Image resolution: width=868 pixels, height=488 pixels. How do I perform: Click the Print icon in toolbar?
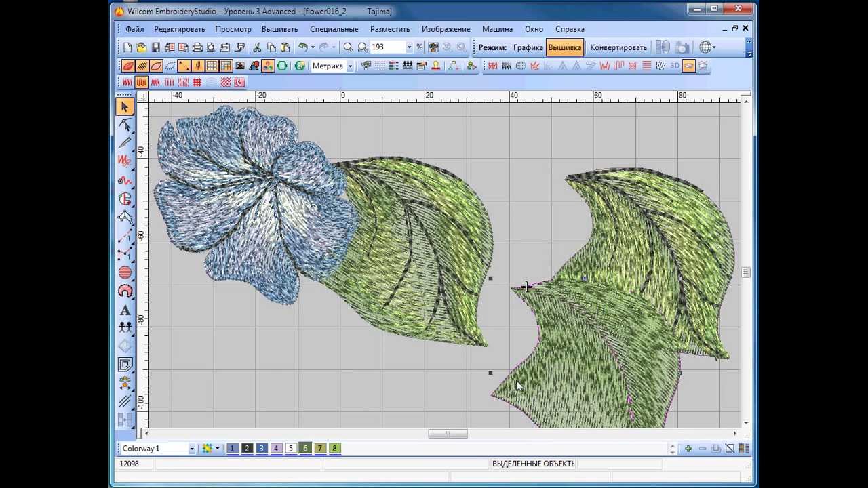pos(197,47)
